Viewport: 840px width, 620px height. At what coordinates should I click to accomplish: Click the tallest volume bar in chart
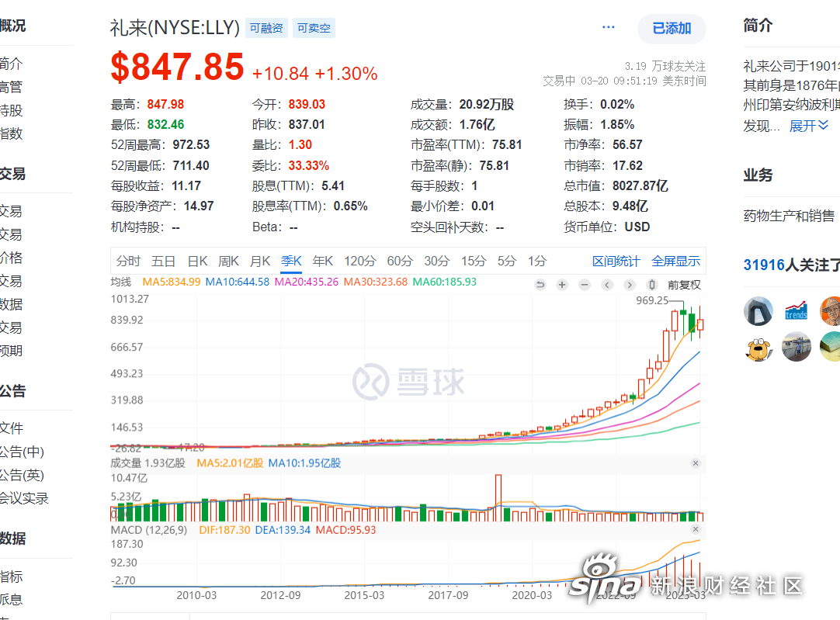498,498
